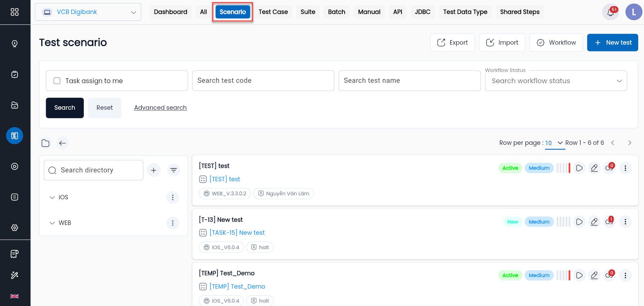
Task: Switch to the Shared Steps tab
Action: click(520, 12)
